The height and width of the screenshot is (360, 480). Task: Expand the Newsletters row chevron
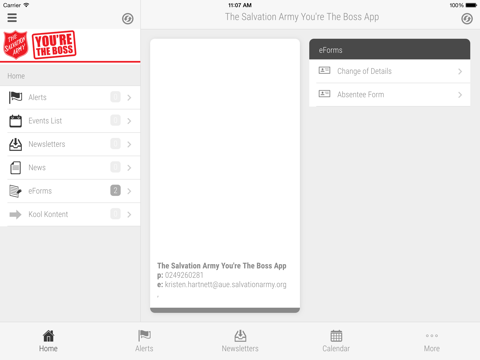click(x=129, y=144)
